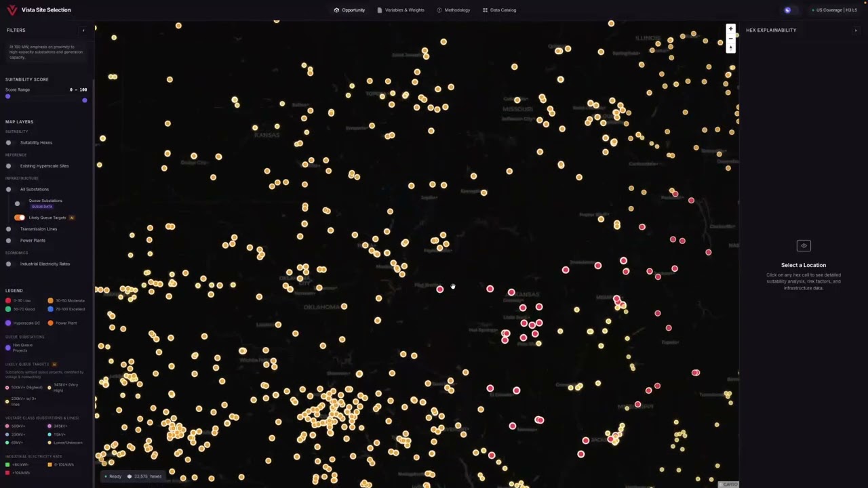Click the red 0-30 Low legend swatch

click(x=8, y=300)
